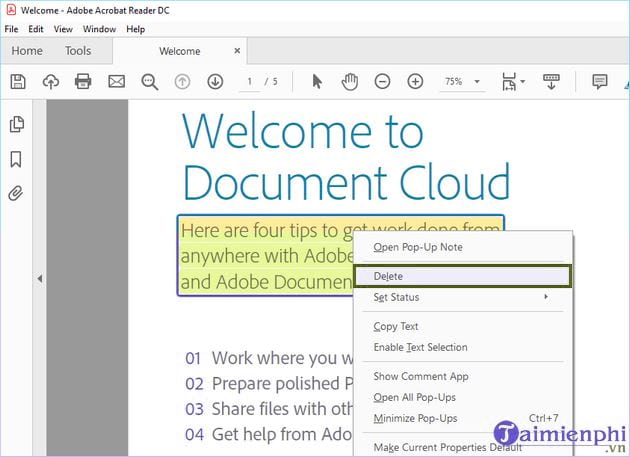This screenshot has height=457, width=630.
Task: Upload file to cloud icon
Action: click(x=51, y=82)
